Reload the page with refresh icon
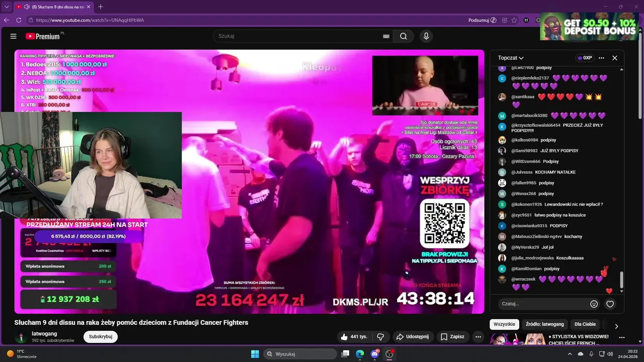The image size is (644, 362). pyautogui.click(x=19, y=20)
